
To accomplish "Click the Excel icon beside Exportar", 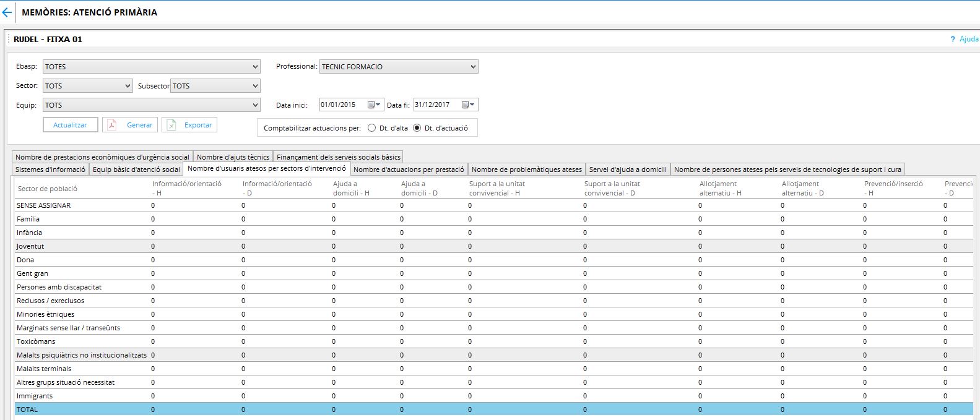I will coord(171,125).
